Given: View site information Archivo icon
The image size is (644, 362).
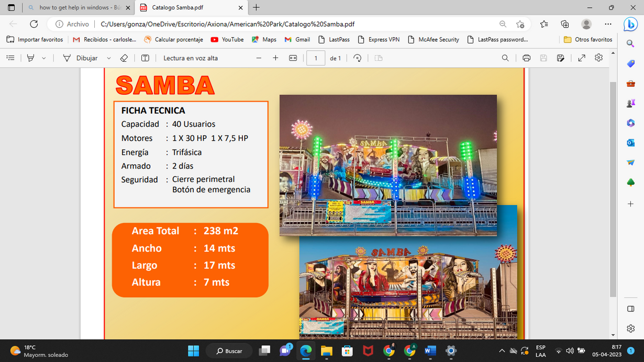Looking at the screenshot, I should 72,24.
